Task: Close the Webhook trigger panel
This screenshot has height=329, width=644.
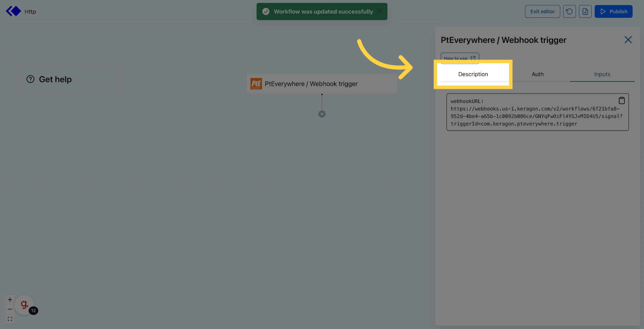Action: click(x=628, y=40)
